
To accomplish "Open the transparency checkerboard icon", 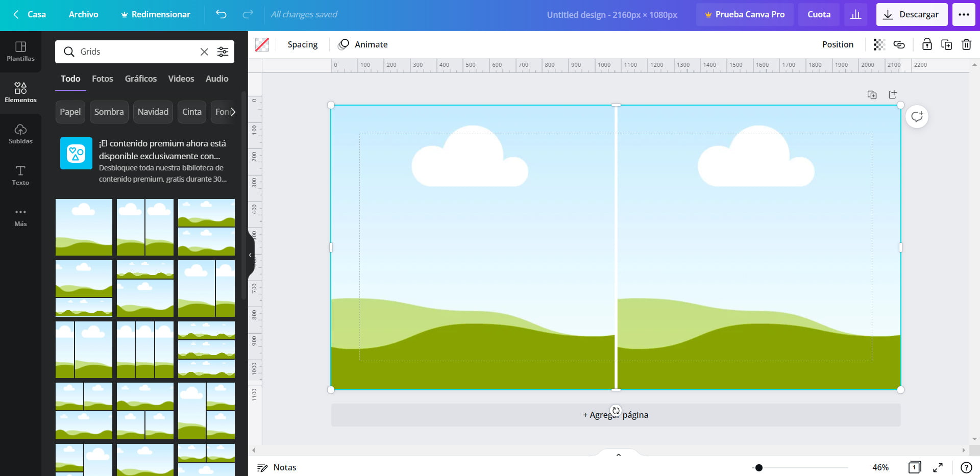I will point(879,44).
